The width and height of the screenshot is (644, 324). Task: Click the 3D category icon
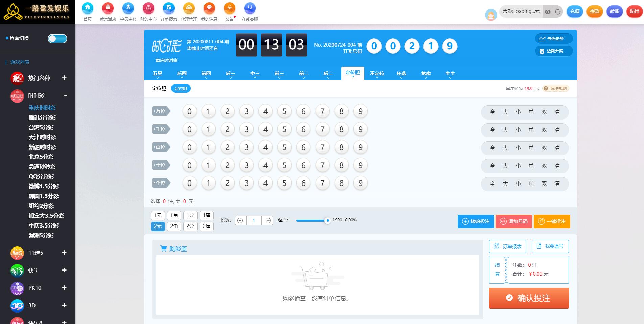tap(17, 305)
